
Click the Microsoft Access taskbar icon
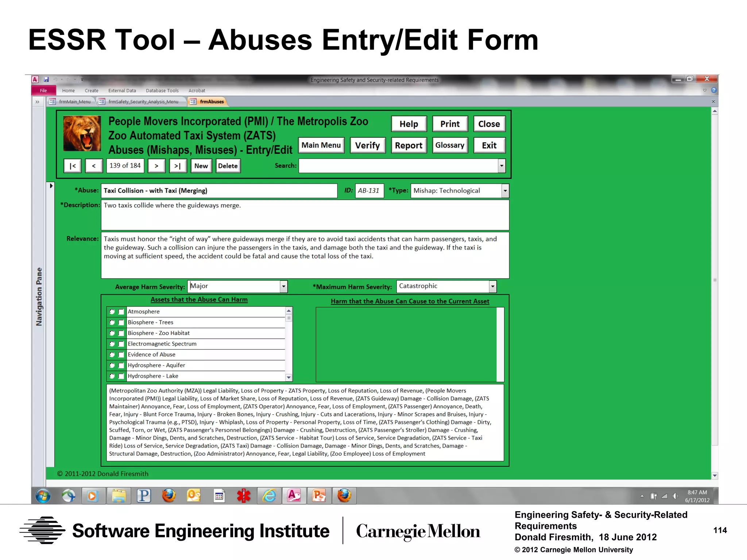point(294,496)
